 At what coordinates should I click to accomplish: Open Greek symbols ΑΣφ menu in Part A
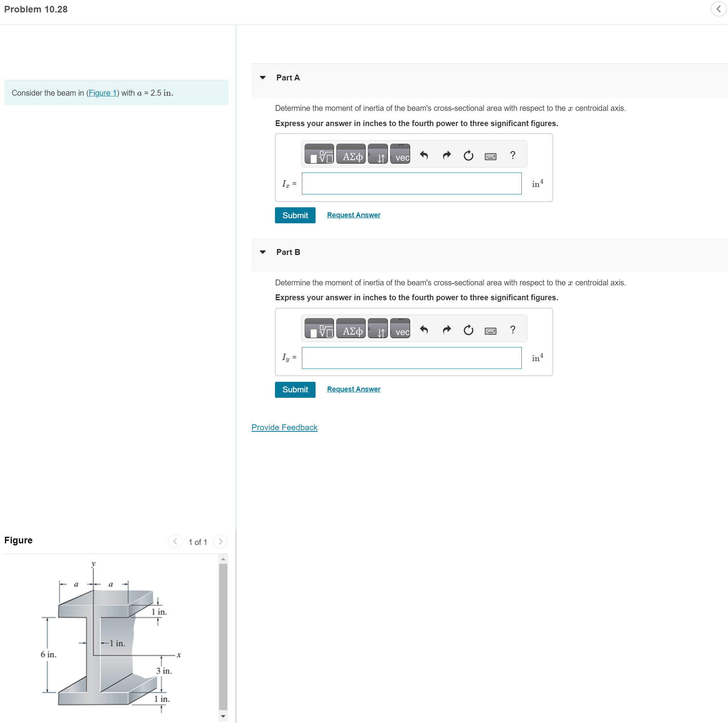click(351, 154)
